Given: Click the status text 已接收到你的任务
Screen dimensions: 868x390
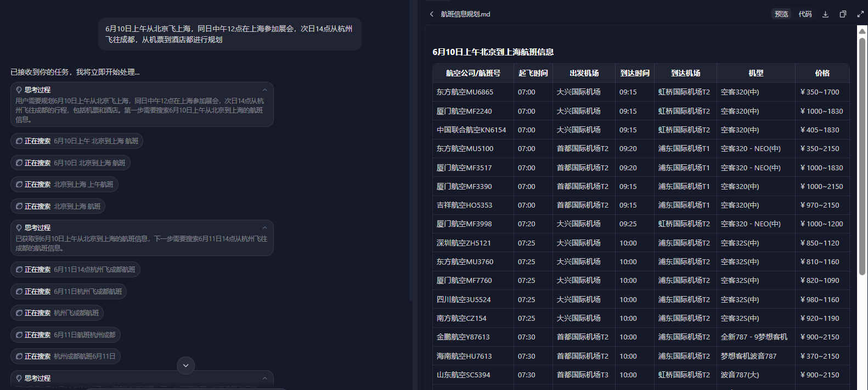Looking at the screenshot, I should point(75,72).
